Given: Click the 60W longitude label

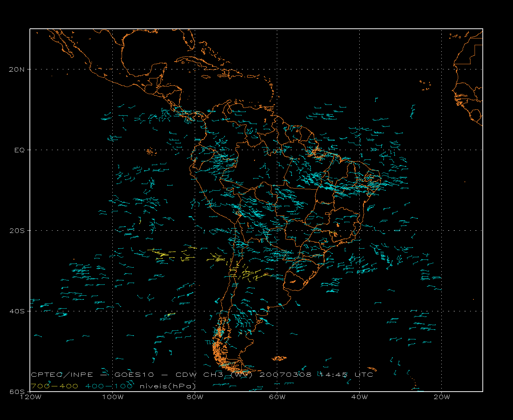Looking at the screenshot, I should pos(277,397).
